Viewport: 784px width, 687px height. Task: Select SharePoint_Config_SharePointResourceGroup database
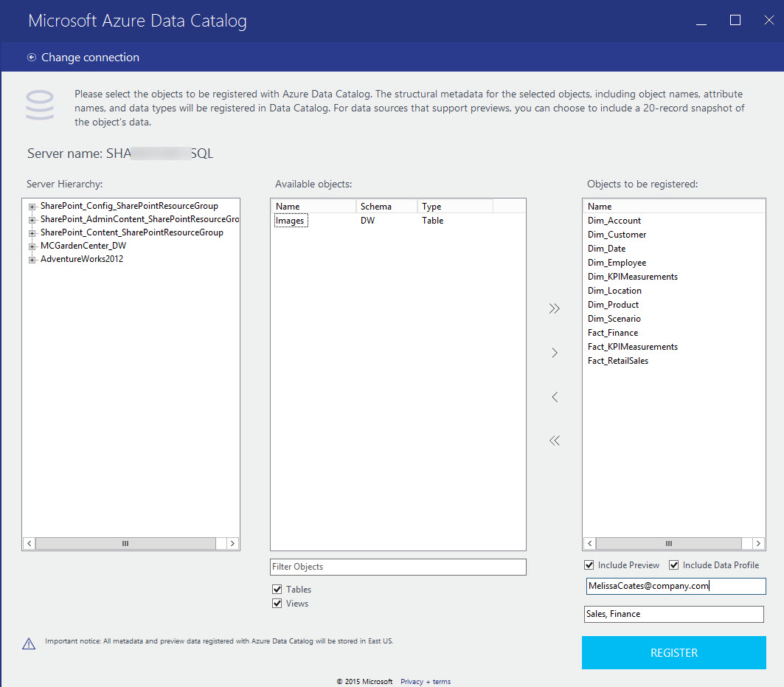pyautogui.click(x=130, y=206)
